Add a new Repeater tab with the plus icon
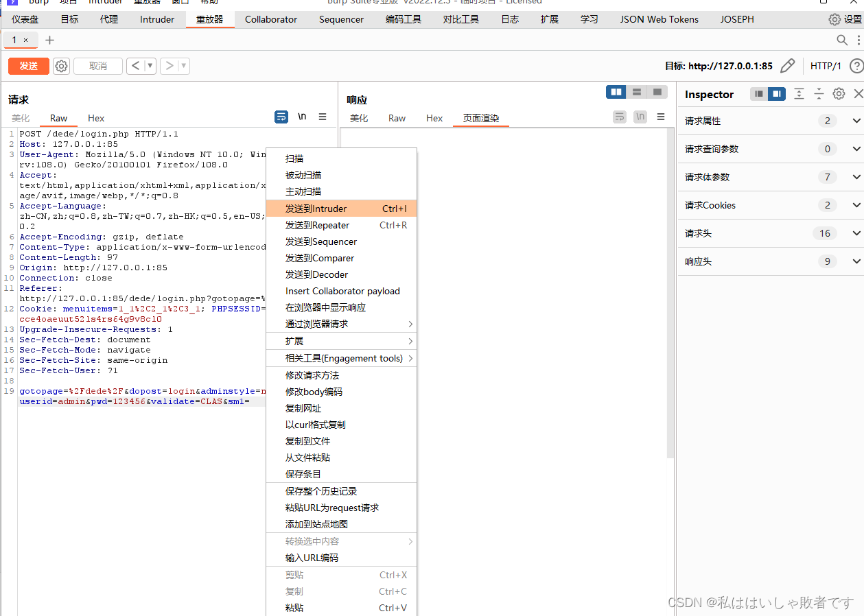The image size is (864, 616). click(49, 40)
